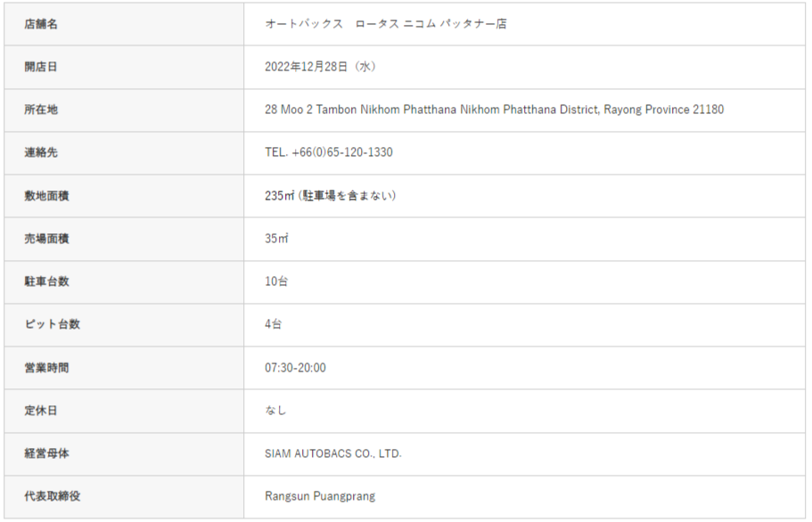Click the 営業時間 business hours label
The width and height of the screenshot is (812, 522).
pos(46,367)
